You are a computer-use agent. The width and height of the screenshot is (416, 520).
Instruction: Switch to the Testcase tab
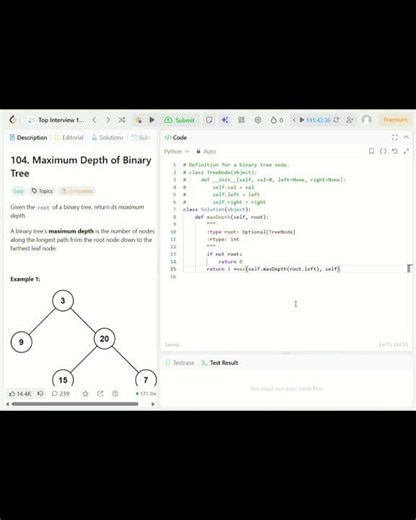click(180, 363)
